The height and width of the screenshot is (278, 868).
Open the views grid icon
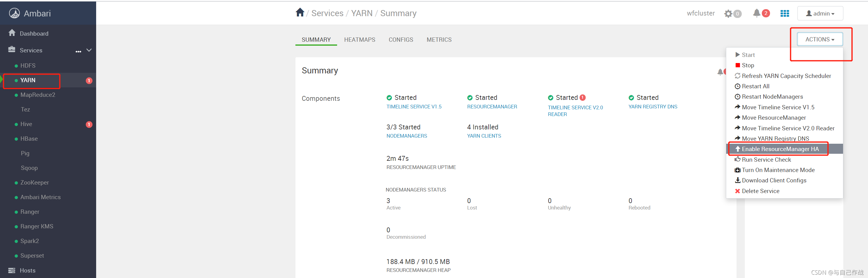coord(784,13)
